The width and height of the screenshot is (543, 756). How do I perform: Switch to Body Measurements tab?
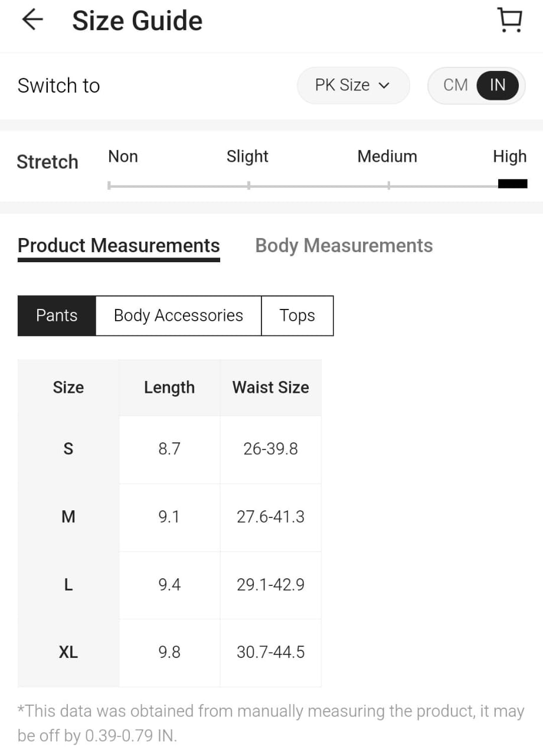coord(344,246)
